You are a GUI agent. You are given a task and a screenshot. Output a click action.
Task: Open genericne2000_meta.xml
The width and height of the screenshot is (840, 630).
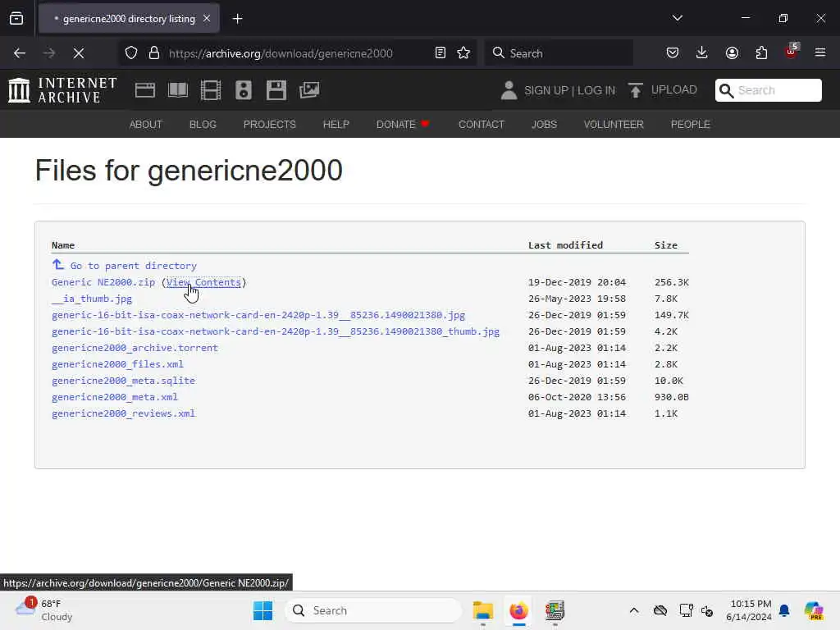pyautogui.click(x=115, y=397)
